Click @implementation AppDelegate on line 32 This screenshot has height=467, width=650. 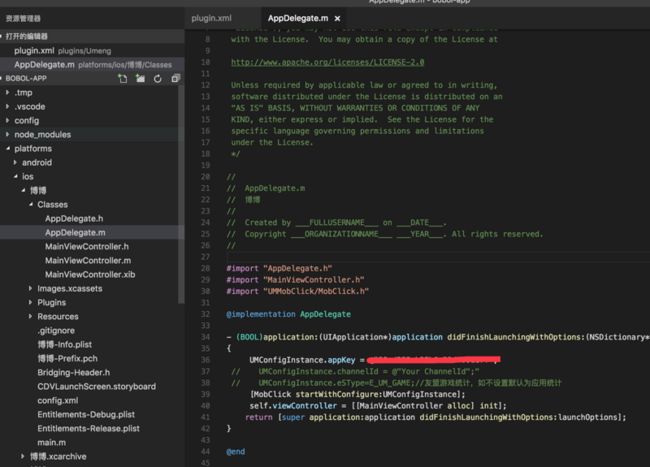click(289, 314)
